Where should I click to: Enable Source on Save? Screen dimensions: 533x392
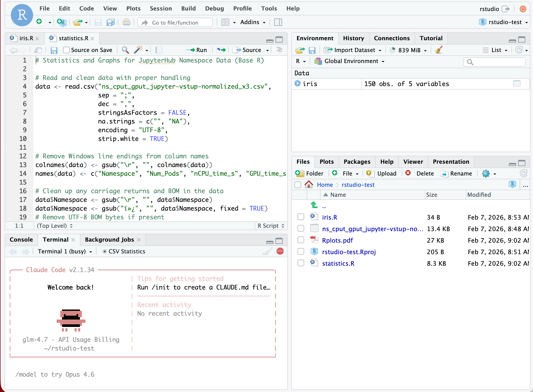pos(66,50)
